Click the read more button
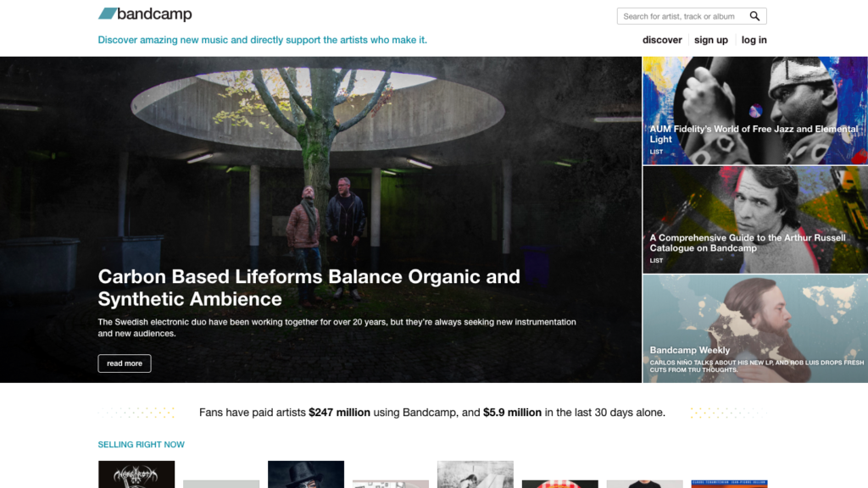 (x=125, y=363)
